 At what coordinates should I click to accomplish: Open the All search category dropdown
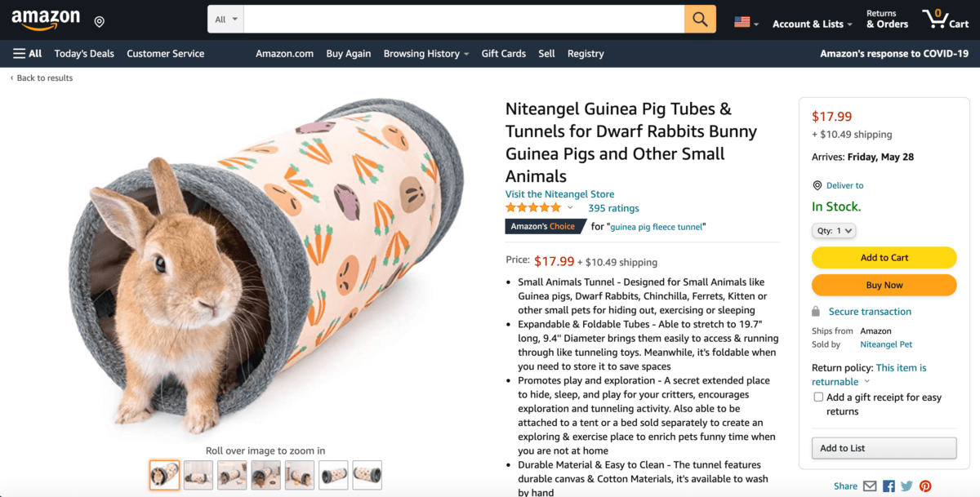pos(225,18)
